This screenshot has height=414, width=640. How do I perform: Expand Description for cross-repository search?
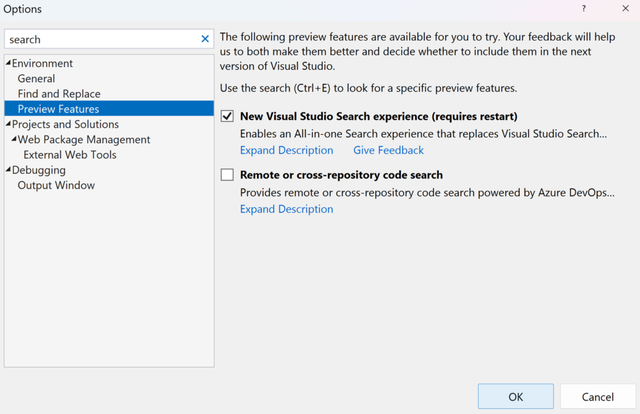click(286, 209)
